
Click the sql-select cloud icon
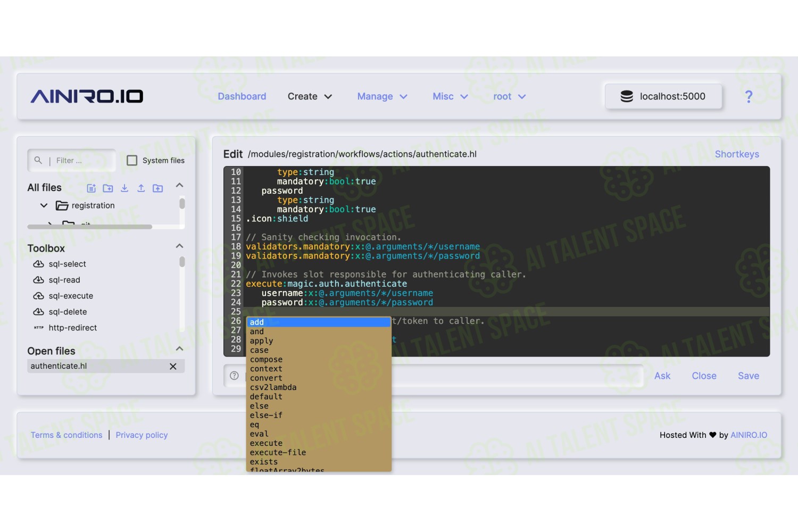point(39,264)
